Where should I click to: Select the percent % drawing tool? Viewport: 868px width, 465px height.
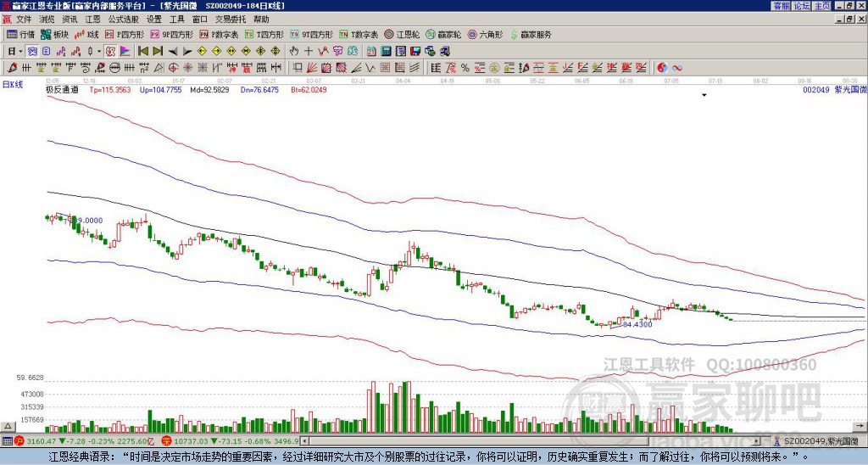click(x=465, y=68)
